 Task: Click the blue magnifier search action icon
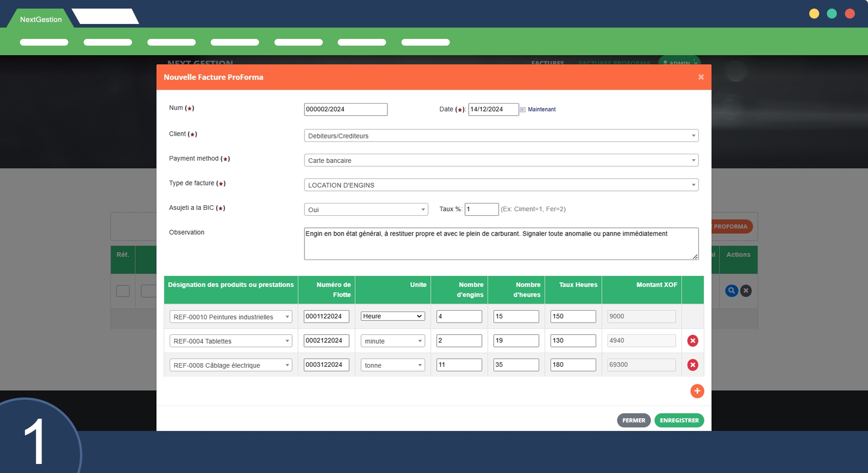pyautogui.click(x=731, y=291)
